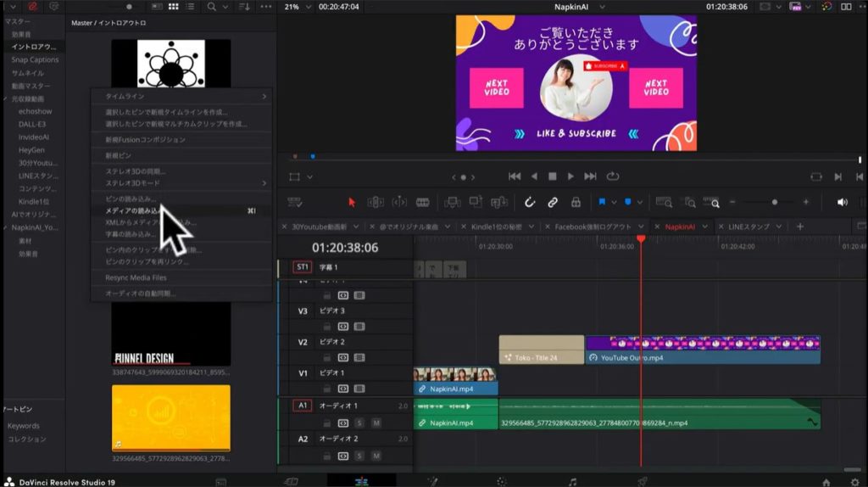Image resolution: width=868 pixels, height=487 pixels.
Task: Click the Linked Selection chain icon
Action: point(552,202)
